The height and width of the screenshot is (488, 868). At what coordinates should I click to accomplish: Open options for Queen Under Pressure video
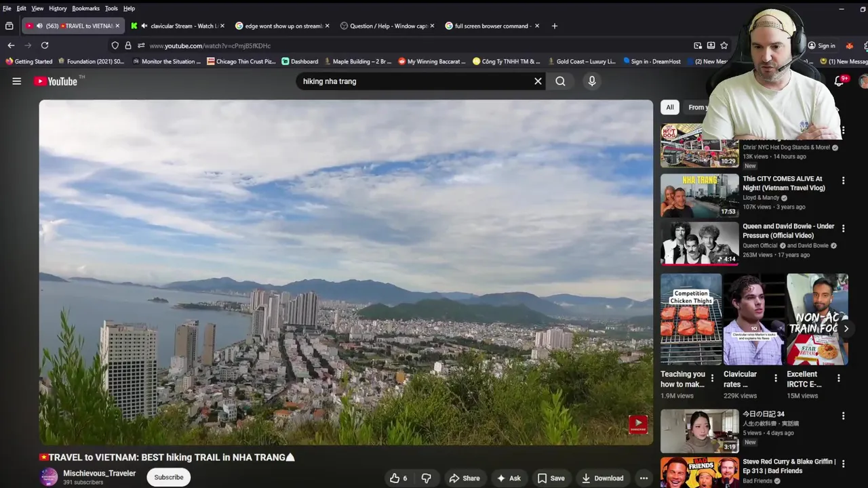click(x=843, y=228)
